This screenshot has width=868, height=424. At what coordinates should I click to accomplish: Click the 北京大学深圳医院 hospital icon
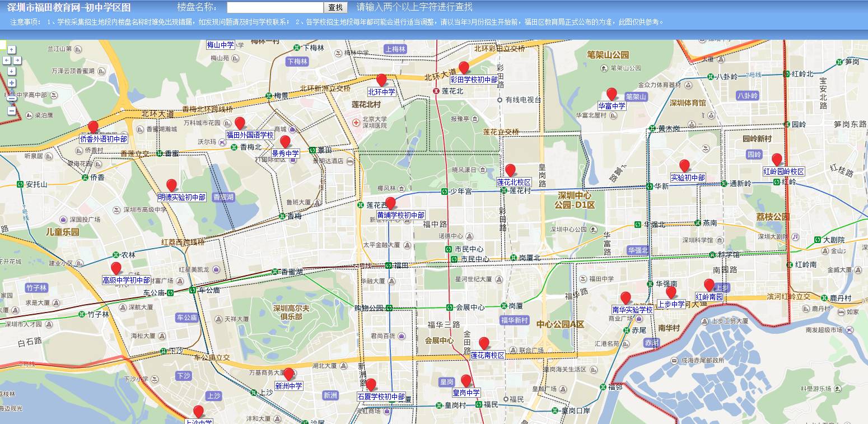tap(356, 122)
